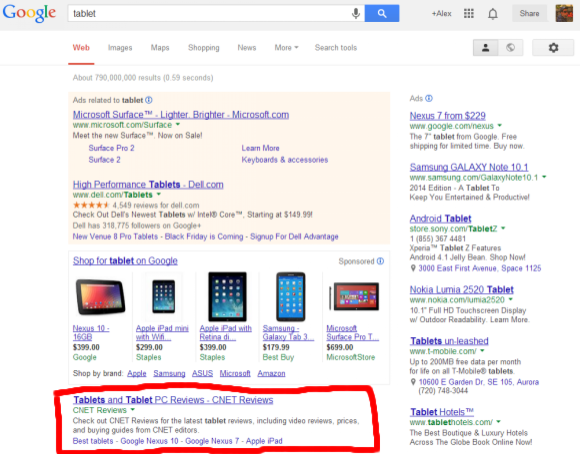
Task: Hide personal results globe icon
Action: pyautogui.click(x=510, y=47)
